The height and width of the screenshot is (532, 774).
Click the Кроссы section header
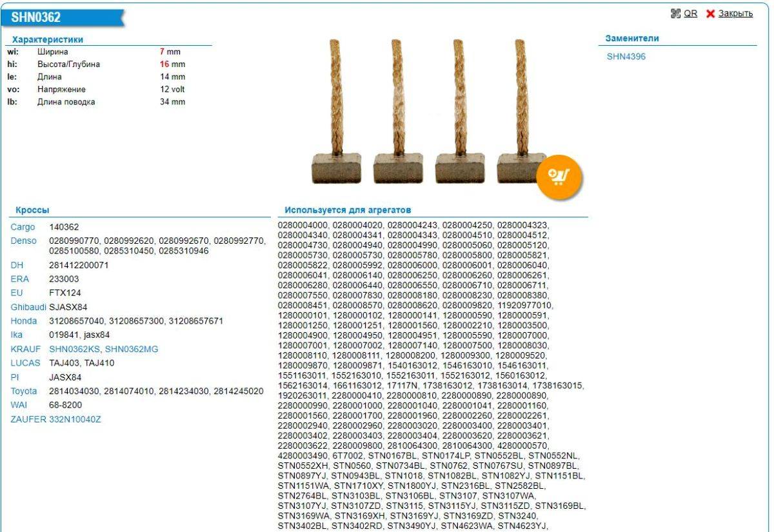click(x=32, y=210)
